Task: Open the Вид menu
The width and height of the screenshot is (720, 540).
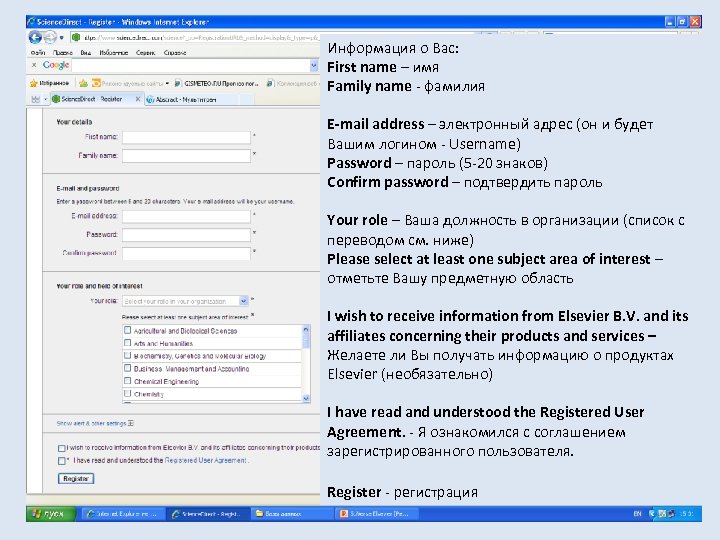Action: click(x=85, y=53)
